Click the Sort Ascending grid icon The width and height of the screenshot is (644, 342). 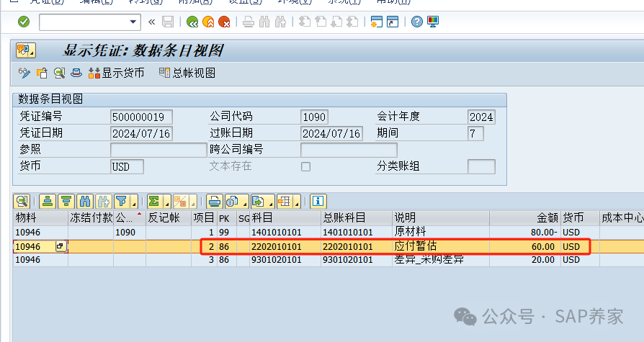tap(48, 201)
